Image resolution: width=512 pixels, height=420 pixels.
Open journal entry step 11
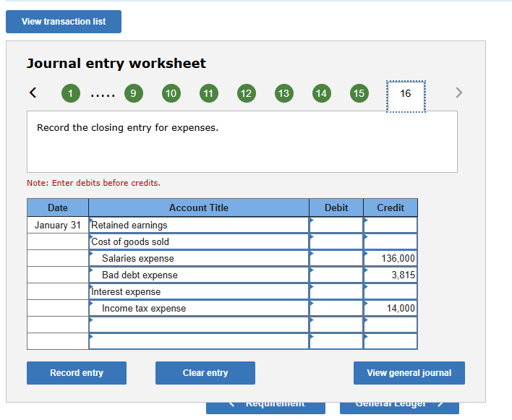209,93
